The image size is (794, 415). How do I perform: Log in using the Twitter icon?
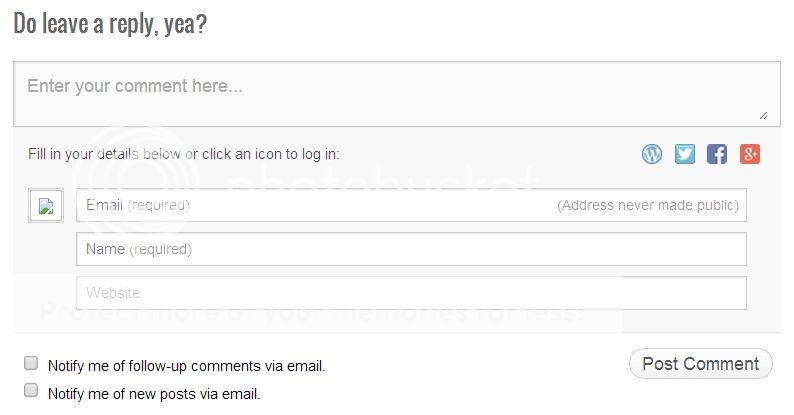685,154
